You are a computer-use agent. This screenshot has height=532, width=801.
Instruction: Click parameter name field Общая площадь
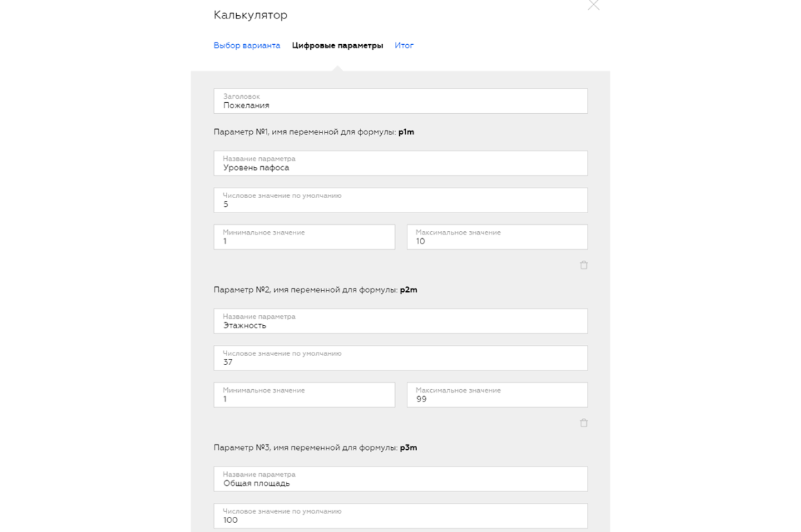click(400, 479)
